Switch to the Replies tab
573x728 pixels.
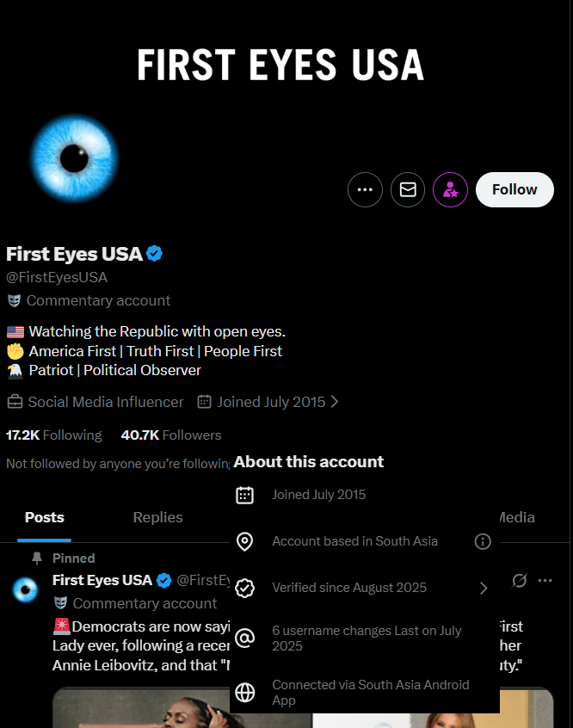click(158, 517)
